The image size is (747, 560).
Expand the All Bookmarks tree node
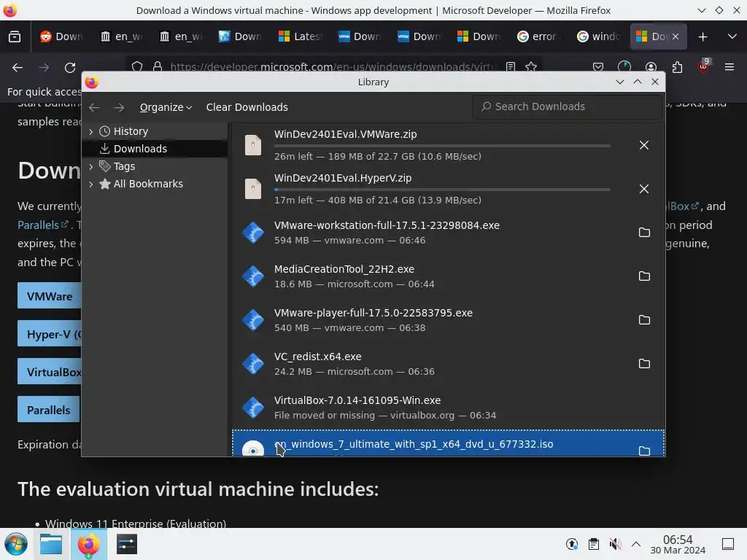coord(91,184)
